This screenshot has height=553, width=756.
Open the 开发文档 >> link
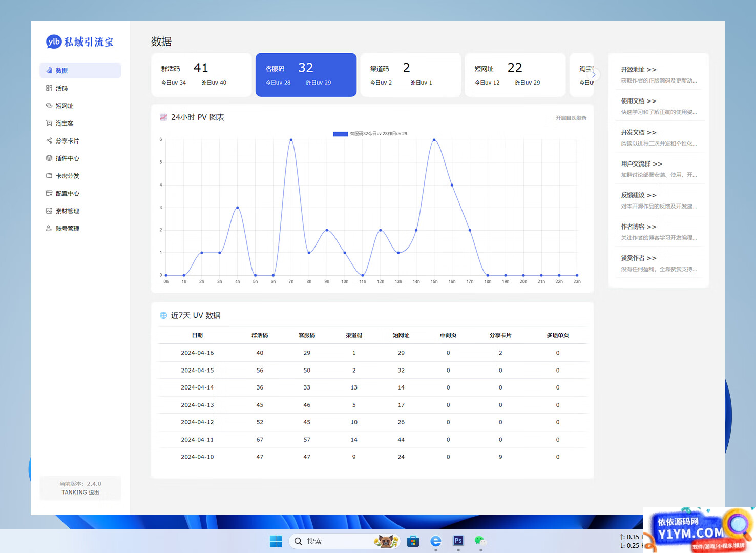(639, 132)
